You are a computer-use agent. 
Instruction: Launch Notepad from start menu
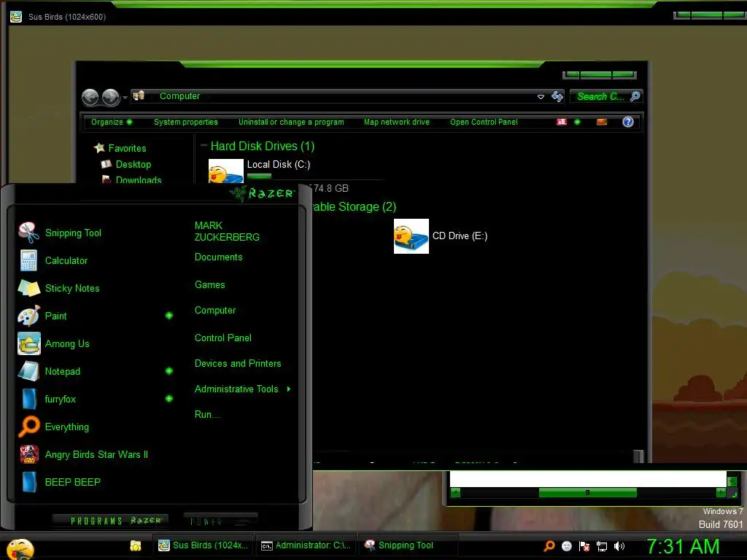88,371
